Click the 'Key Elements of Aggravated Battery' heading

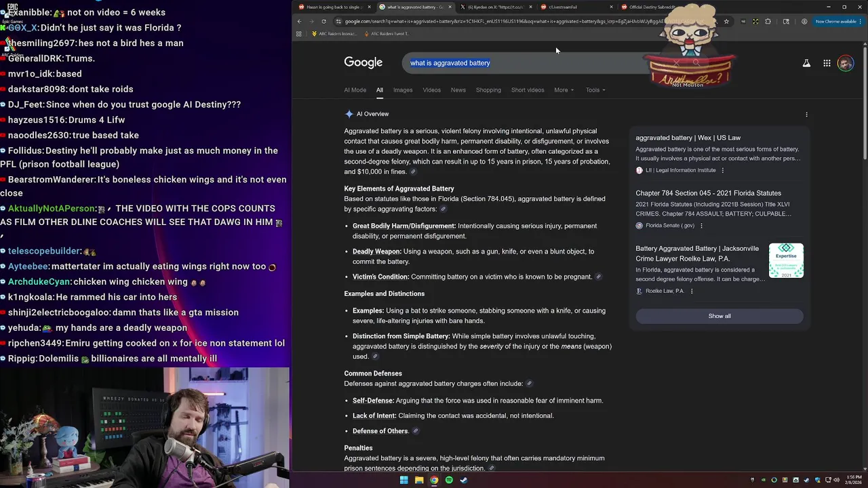399,188
